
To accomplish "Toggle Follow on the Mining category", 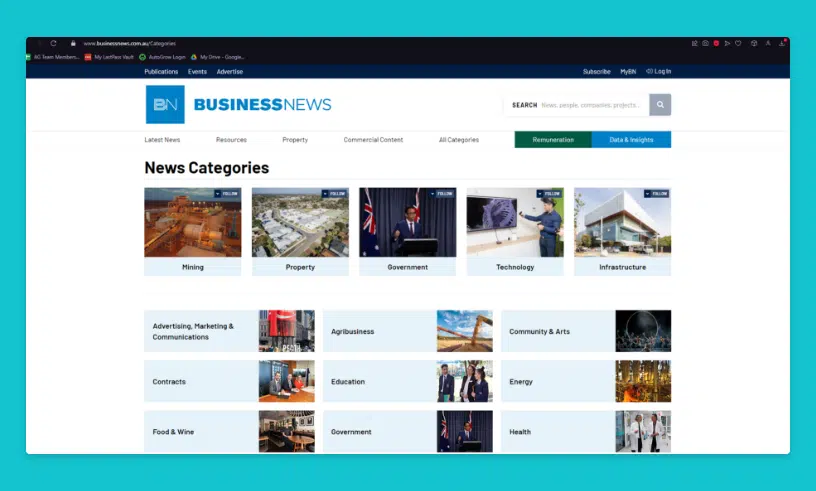I will tap(228, 193).
